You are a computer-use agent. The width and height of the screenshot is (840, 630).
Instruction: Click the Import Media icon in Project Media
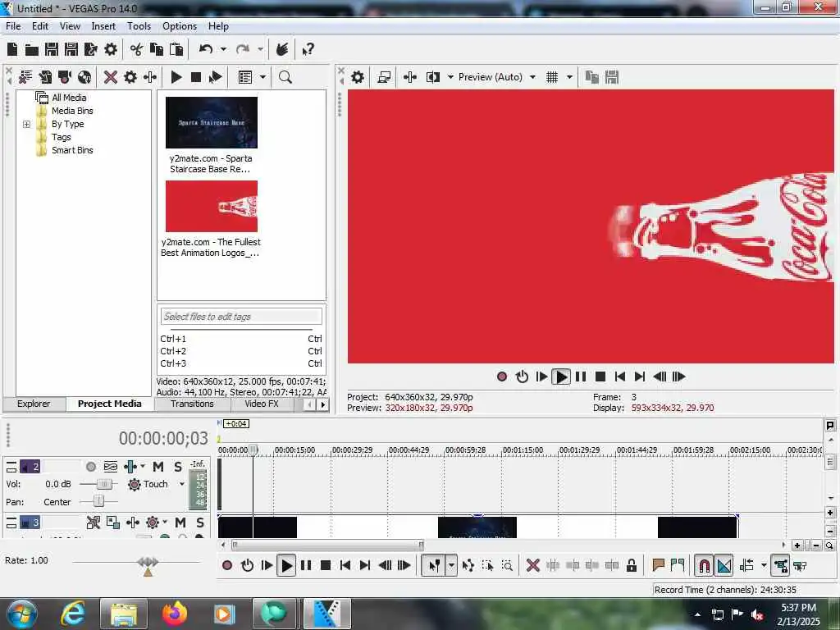click(x=45, y=77)
